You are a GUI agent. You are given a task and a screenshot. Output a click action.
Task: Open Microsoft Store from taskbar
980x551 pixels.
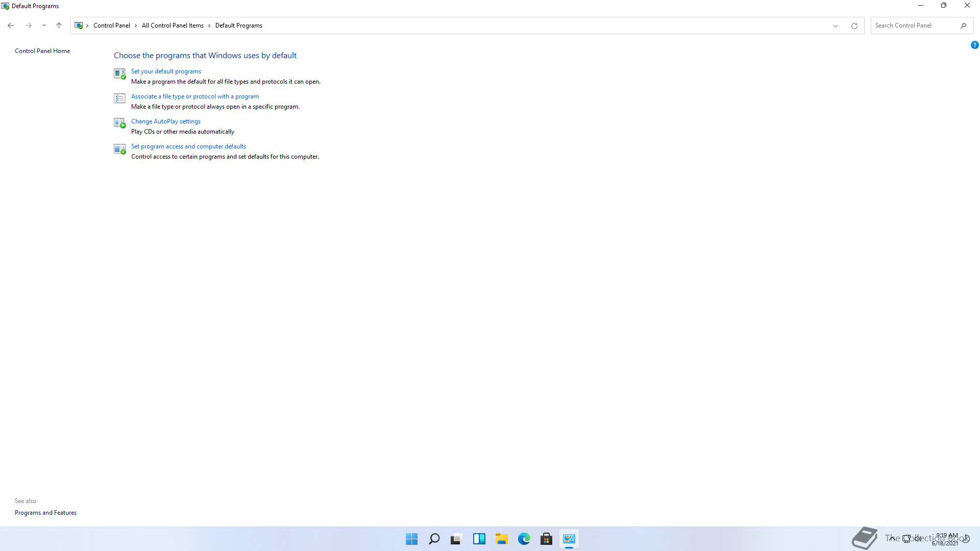click(547, 539)
